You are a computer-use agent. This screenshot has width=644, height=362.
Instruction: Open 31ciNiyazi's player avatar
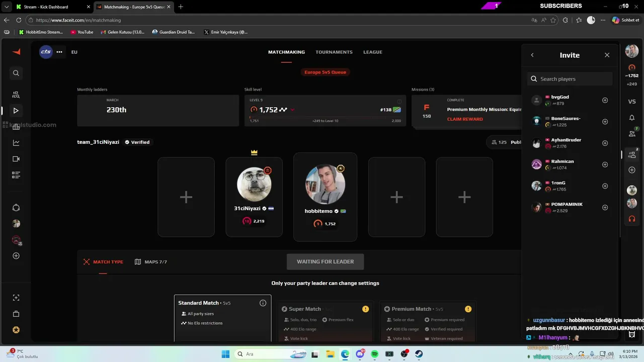[254, 184]
